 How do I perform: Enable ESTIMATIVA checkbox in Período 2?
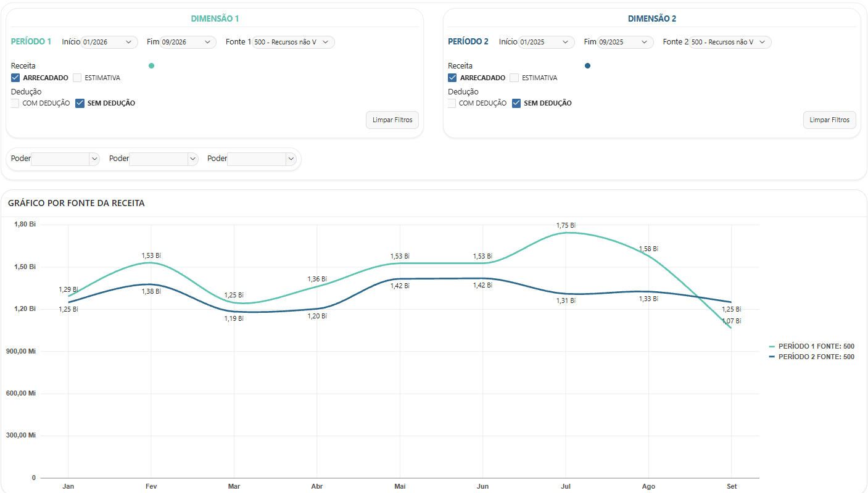point(514,78)
